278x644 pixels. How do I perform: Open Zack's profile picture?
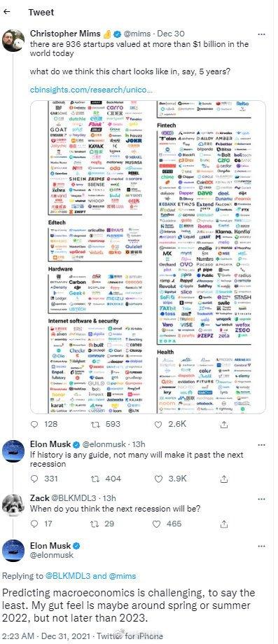coord(13,505)
